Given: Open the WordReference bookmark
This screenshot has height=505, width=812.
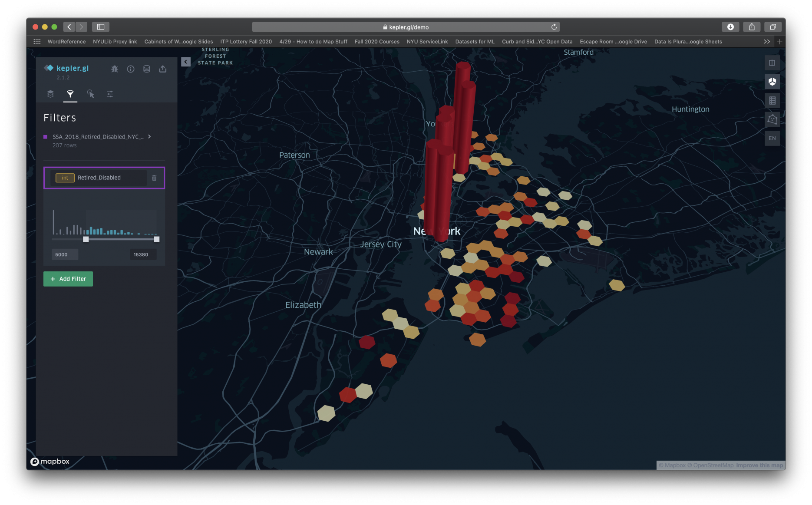Looking at the screenshot, I should pos(66,42).
